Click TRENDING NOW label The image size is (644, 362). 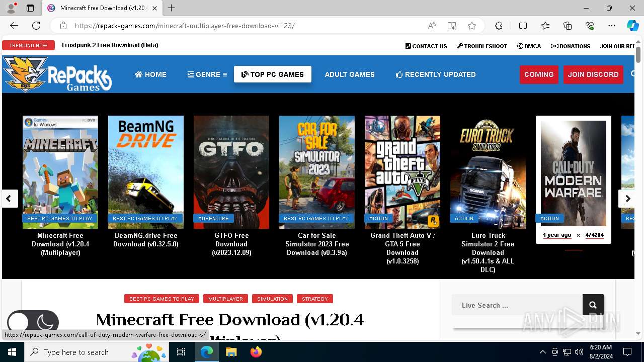point(28,45)
